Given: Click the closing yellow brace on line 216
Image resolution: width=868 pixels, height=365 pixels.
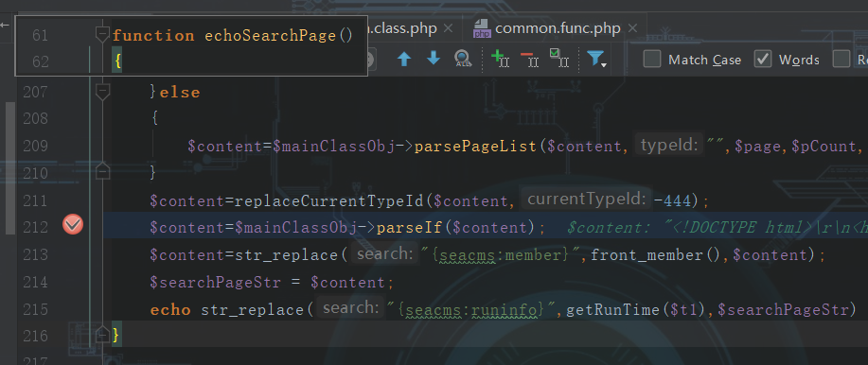Looking at the screenshot, I should (x=116, y=335).
